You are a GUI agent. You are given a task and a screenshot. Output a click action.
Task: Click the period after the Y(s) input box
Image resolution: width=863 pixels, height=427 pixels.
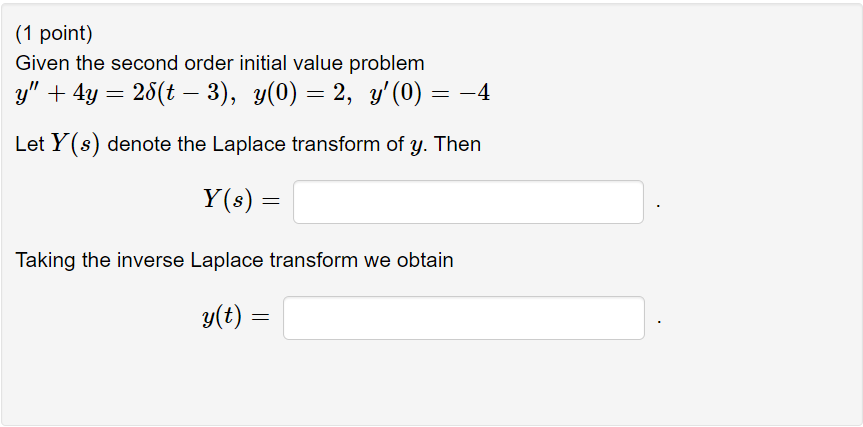658,207
